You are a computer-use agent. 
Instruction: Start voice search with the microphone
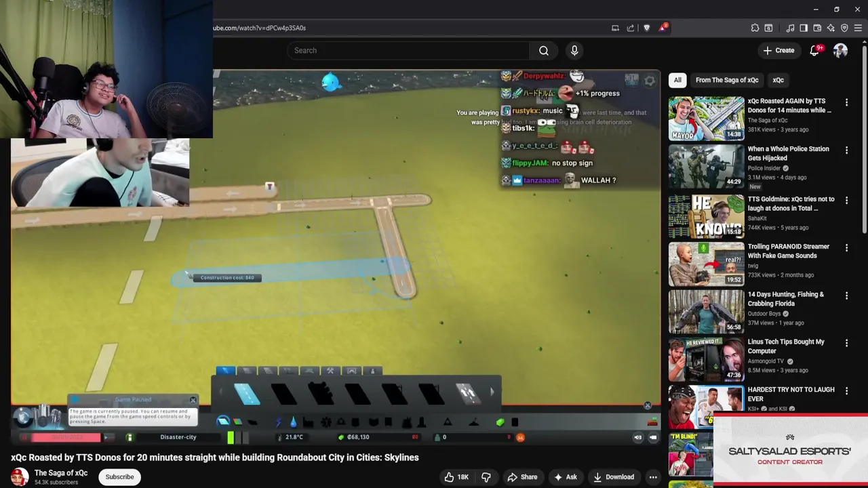click(x=574, y=50)
